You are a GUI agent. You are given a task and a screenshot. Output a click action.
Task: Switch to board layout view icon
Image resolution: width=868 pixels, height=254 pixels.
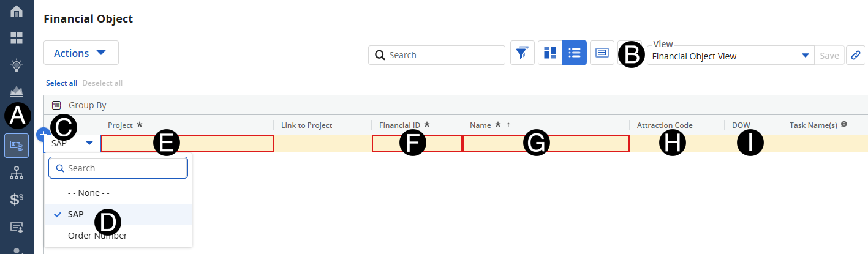click(x=550, y=53)
